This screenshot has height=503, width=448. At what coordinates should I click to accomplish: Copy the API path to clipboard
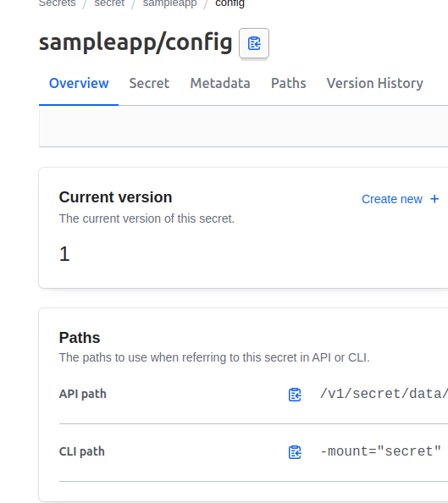click(x=295, y=395)
